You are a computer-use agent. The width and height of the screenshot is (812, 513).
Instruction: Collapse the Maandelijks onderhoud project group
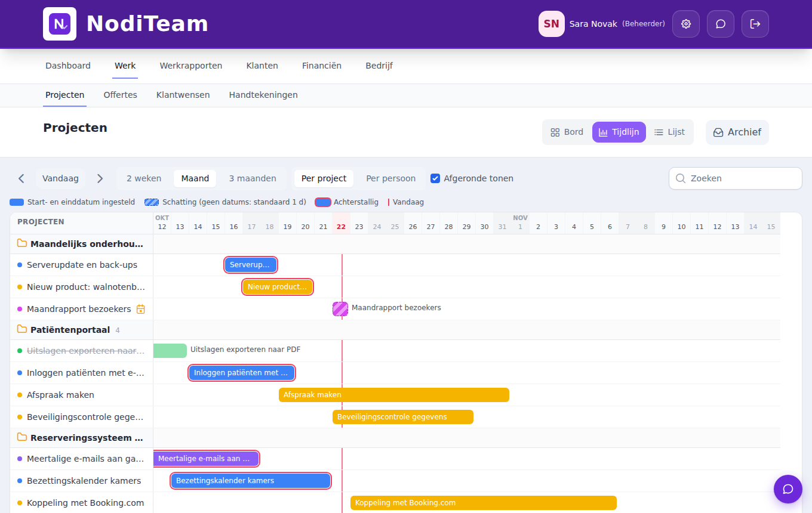click(x=81, y=244)
